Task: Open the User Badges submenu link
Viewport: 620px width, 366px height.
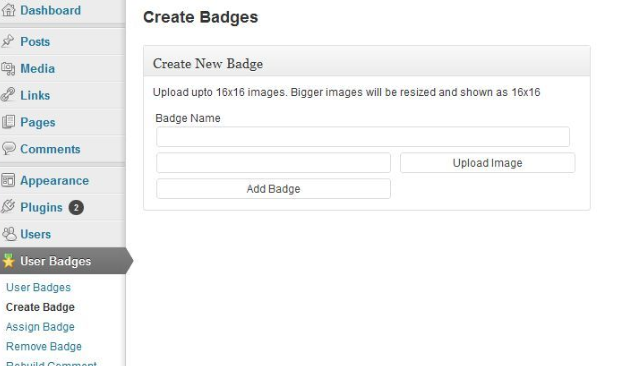Action: click(x=38, y=287)
